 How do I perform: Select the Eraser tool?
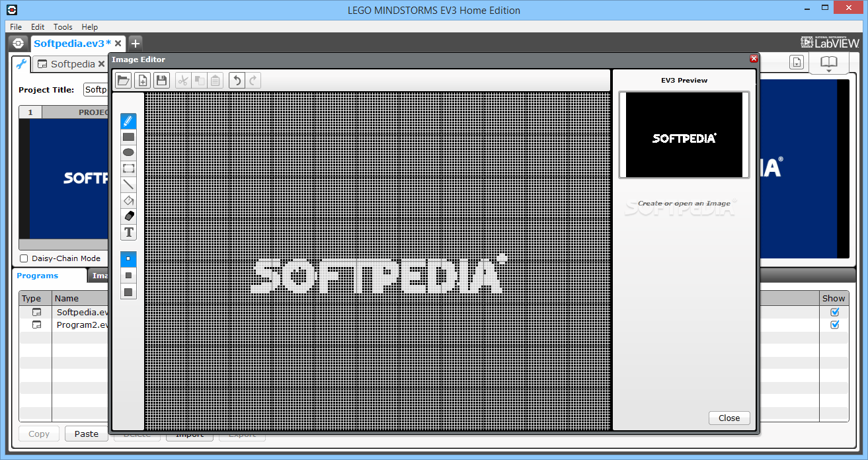(128, 216)
